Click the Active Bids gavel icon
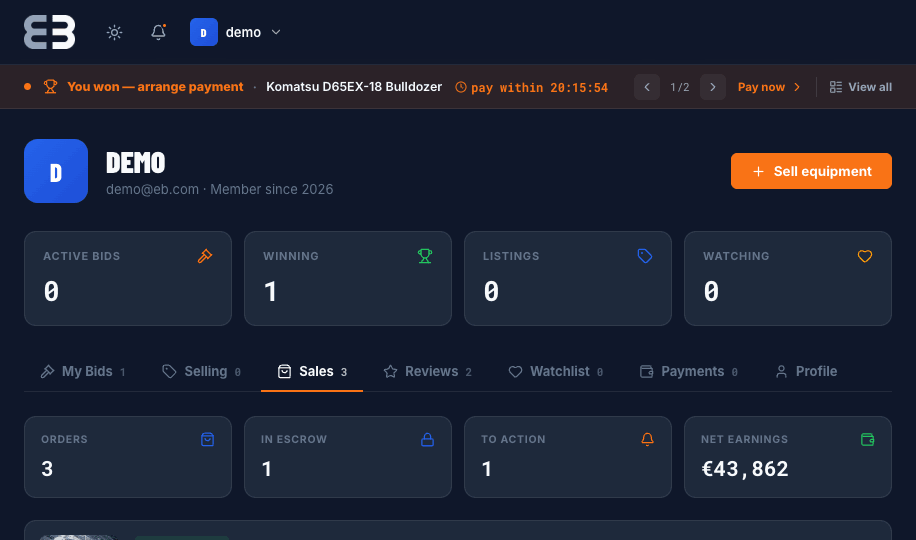The height and width of the screenshot is (540, 916). point(205,256)
